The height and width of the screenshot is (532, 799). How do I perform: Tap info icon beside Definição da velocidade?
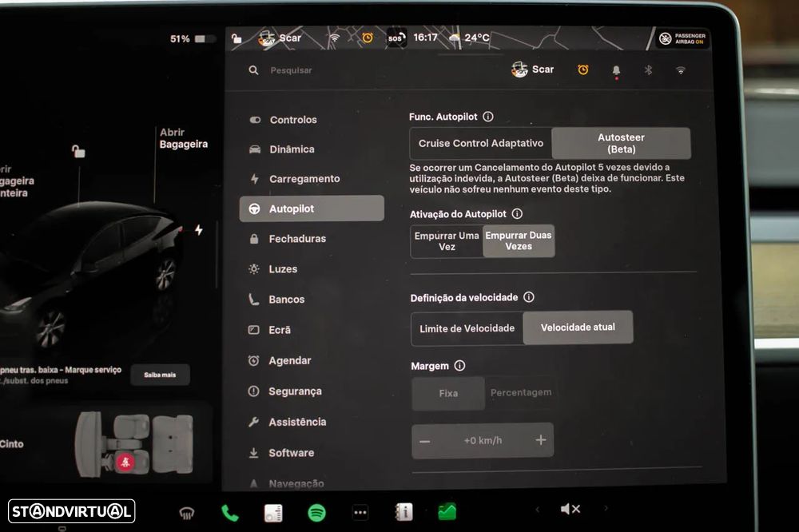coord(529,296)
